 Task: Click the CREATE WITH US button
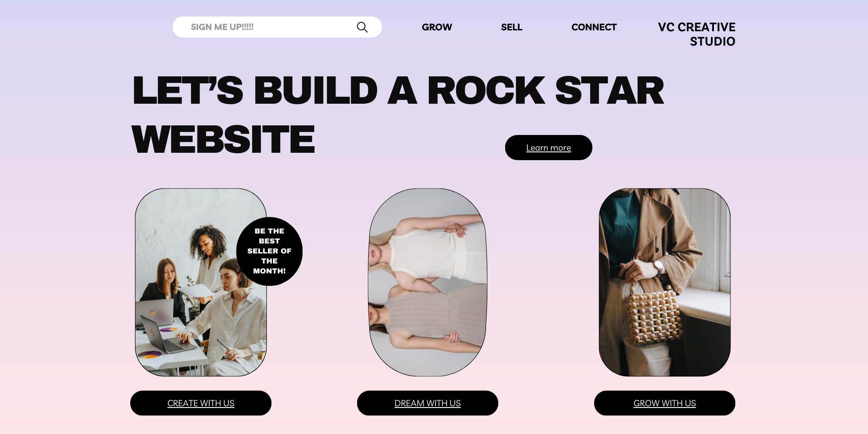pos(201,403)
